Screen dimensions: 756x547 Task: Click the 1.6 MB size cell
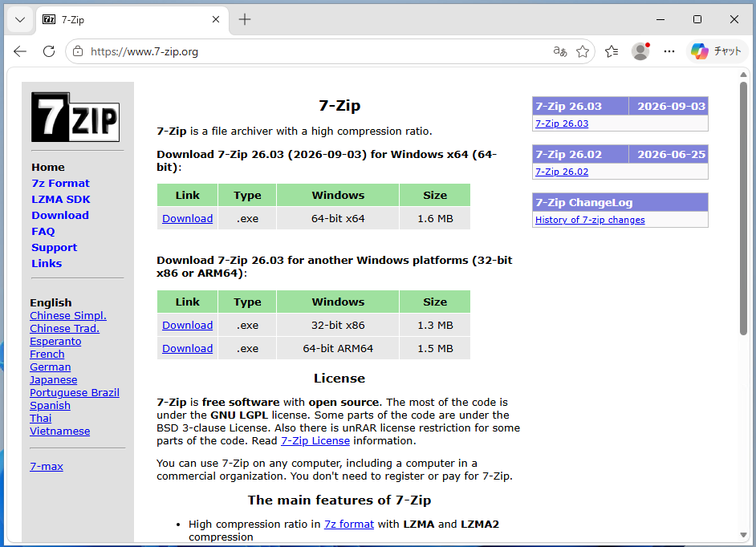click(435, 219)
